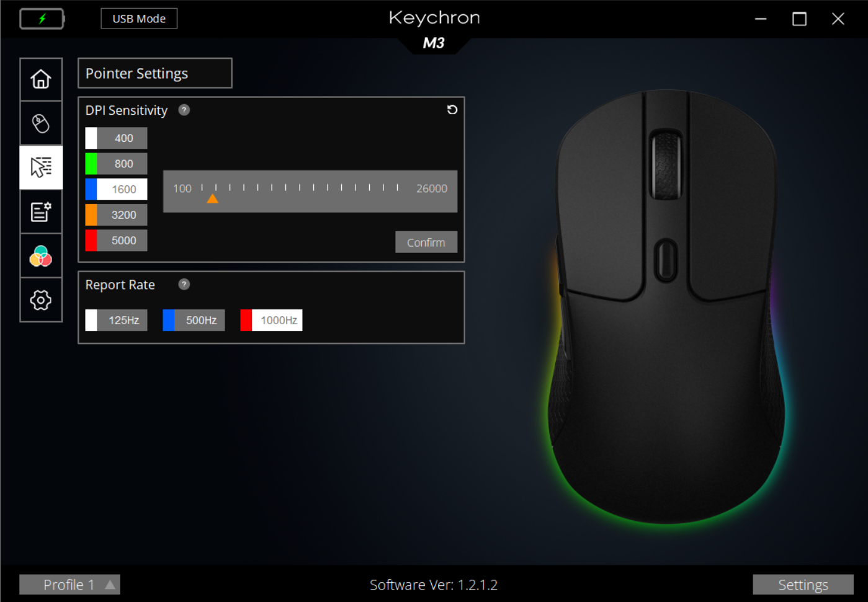The image size is (868, 602).
Task: Click the DPI slider near the 26000 end
Action: click(397, 188)
